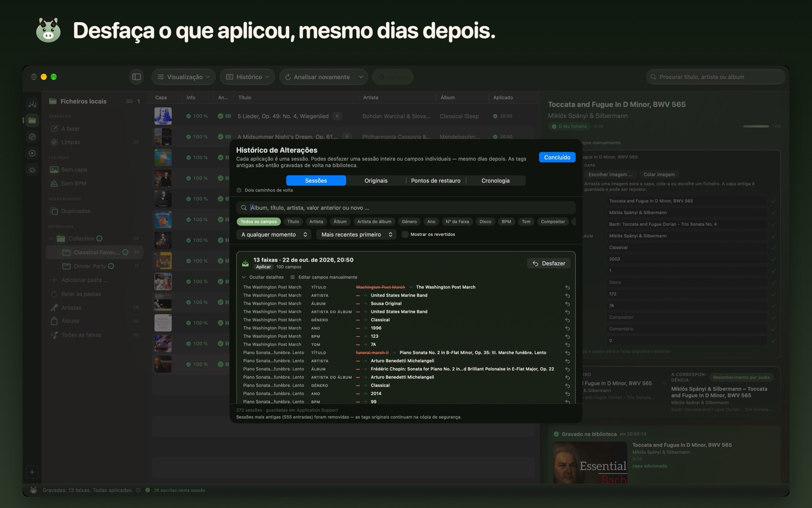Viewport: 812px width, 508px height.
Task: Select the Essential Bach cover thumbnail
Action: point(590,462)
